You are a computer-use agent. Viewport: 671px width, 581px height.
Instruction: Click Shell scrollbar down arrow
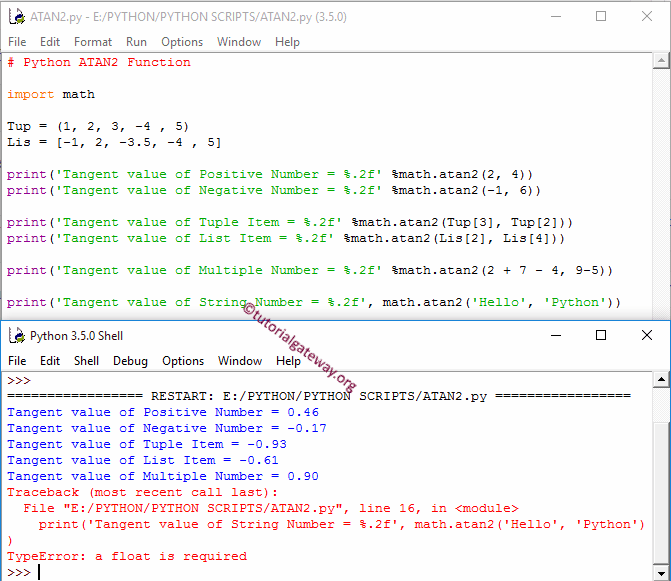click(661, 573)
